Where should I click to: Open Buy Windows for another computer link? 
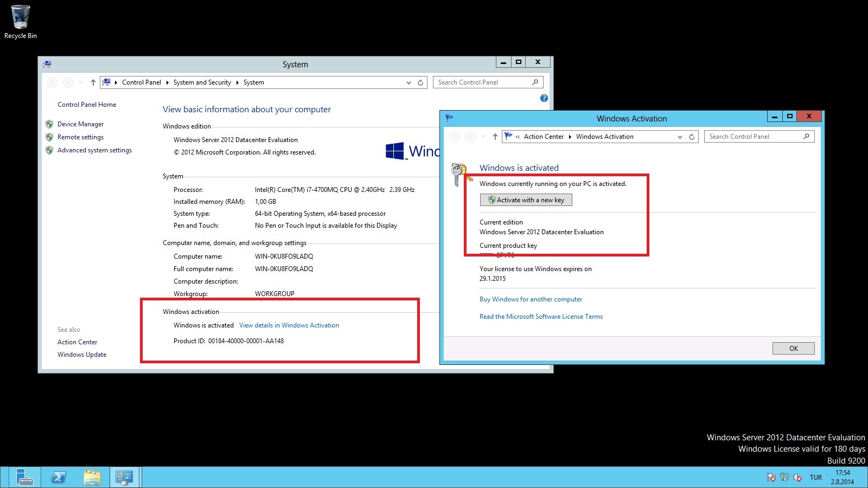(531, 299)
